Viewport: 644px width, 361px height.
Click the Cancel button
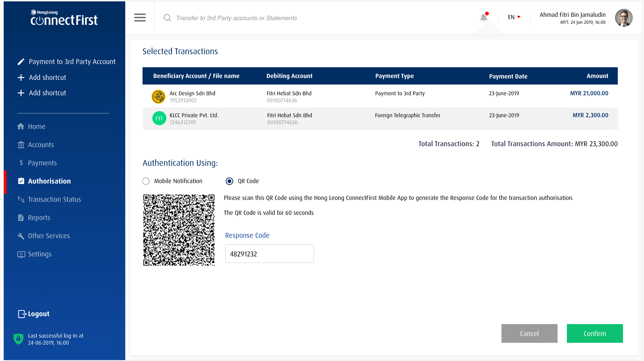coord(529,333)
